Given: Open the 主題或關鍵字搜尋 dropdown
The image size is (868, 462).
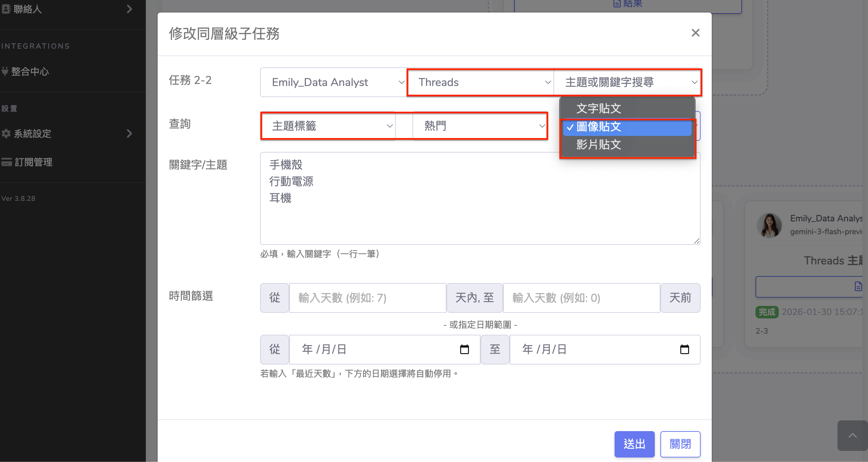Looking at the screenshot, I should pos(627,82).
